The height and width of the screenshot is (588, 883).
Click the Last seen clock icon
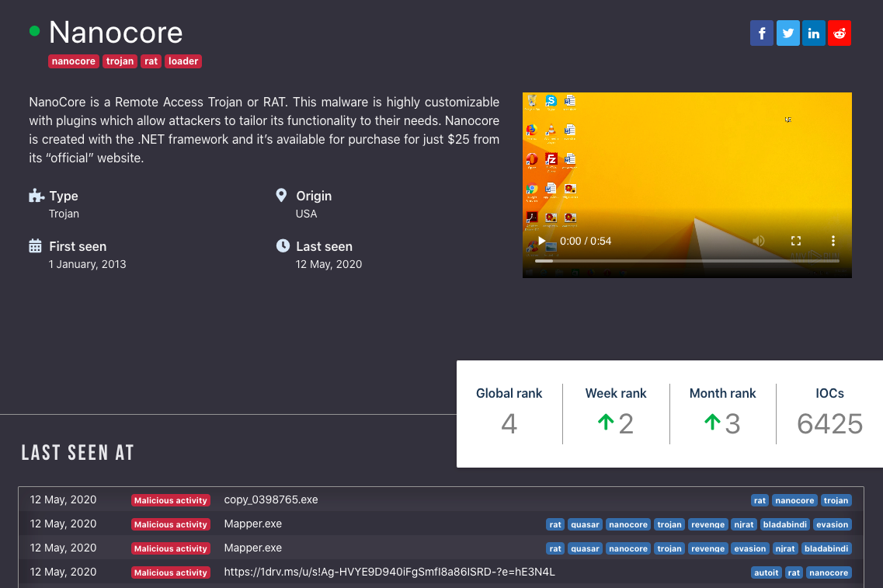(x=283, y=246)
